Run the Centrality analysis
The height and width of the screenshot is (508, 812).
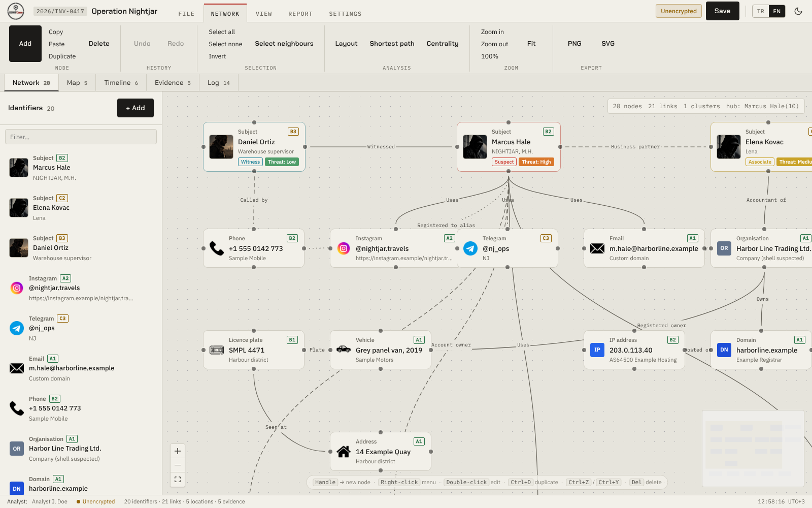443,44
